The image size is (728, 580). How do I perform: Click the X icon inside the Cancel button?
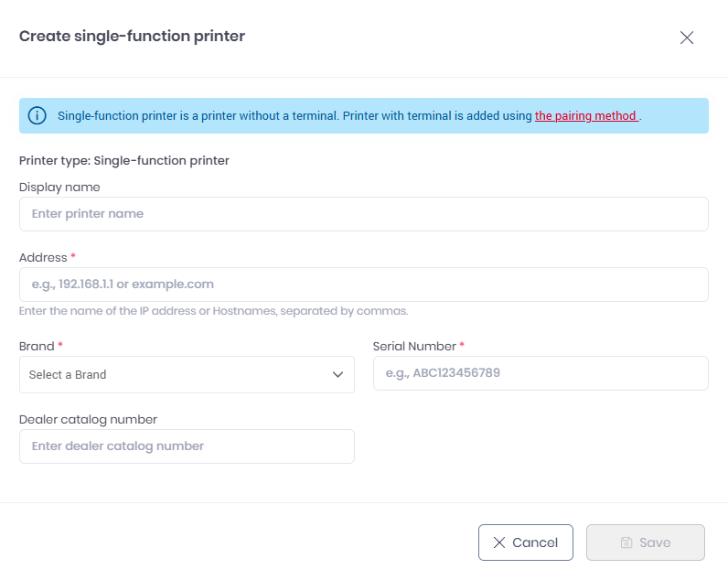(499, 542)
